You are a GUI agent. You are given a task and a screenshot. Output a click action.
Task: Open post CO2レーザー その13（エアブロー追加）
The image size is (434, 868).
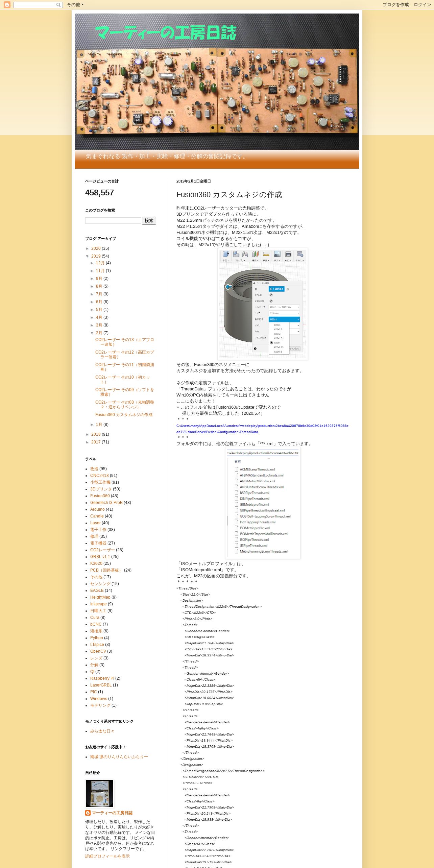124,342
